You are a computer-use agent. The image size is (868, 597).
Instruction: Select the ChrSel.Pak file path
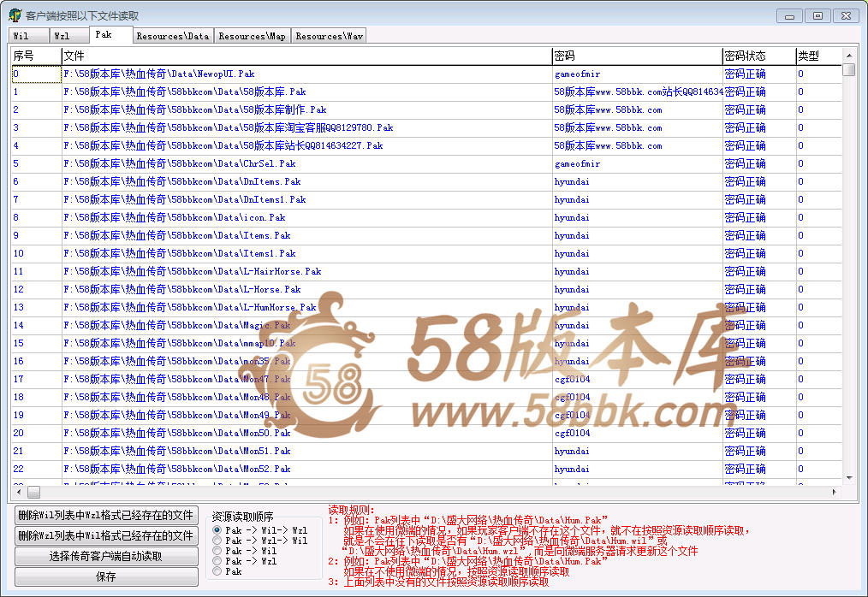pyautogui.click(x=180, y=163)
